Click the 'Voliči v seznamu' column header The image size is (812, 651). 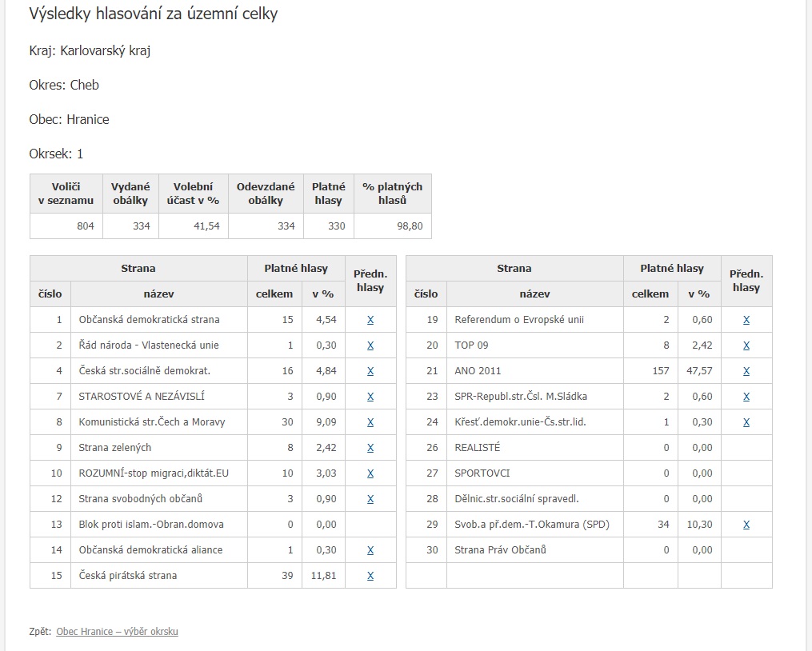coord(66,194)
